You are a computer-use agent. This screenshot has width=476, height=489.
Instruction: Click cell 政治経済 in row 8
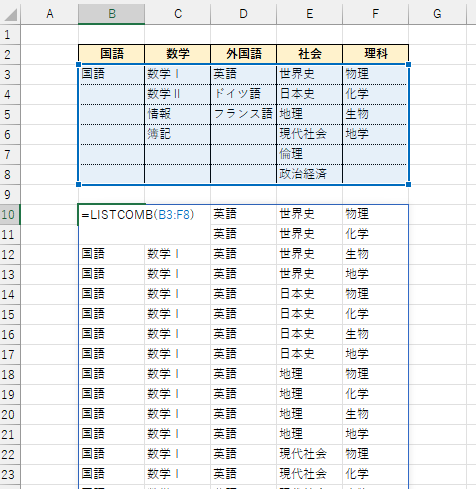[310, 174]
